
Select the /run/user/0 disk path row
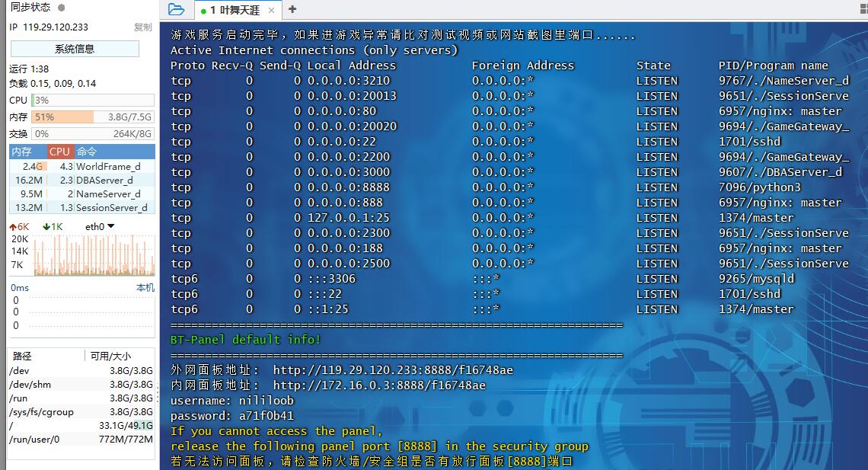pos(81,440)
